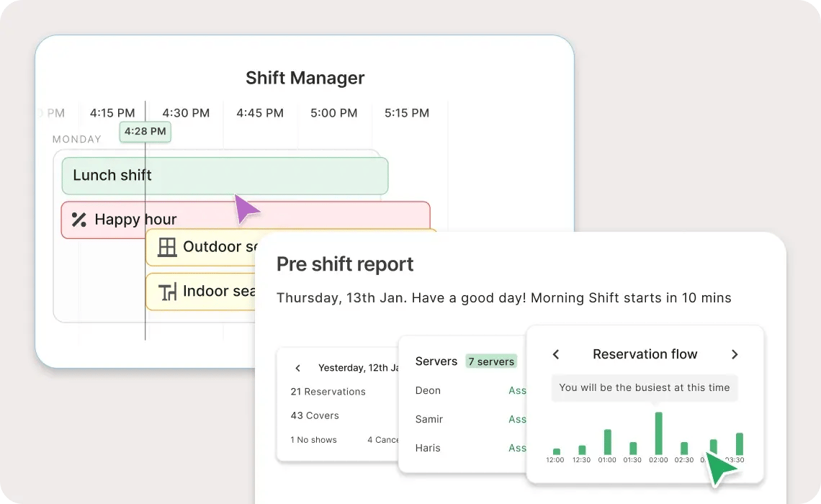Screen dimensions: 821x504
Task: Click the back chevron beside Yesterday, 12th
Action: pyautogui.click(x=298, y=368)
